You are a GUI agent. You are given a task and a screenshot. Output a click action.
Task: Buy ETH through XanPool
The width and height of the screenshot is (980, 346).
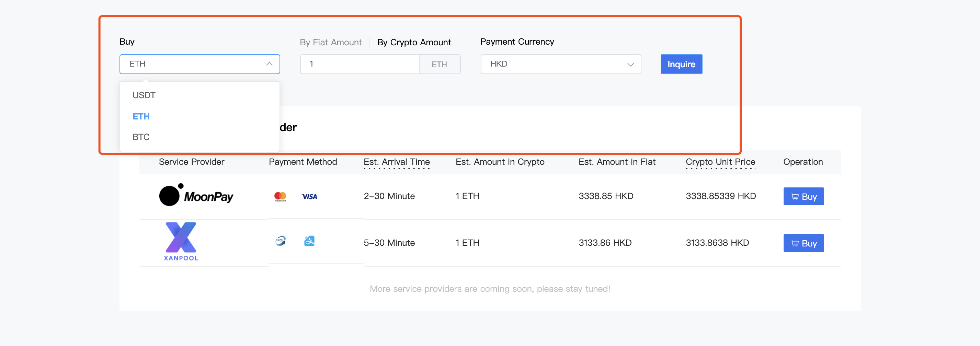pyautogui.click(x=804, y=243)
